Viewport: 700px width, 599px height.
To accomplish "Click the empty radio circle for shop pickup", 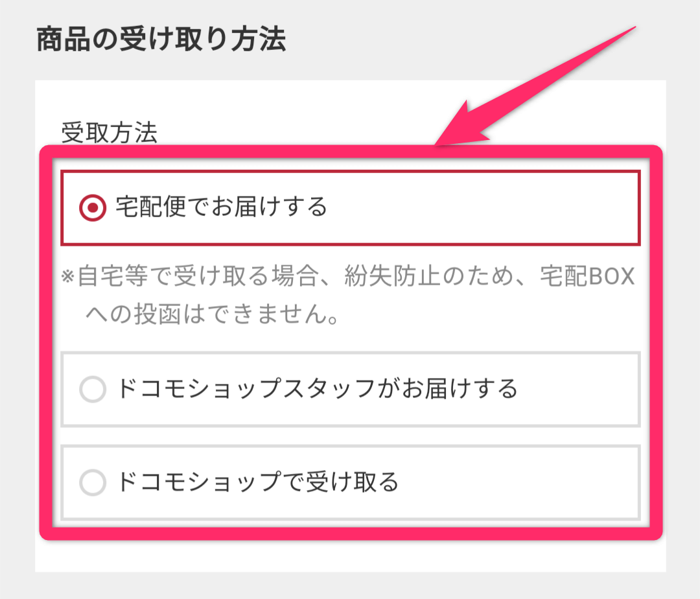I will (93, 483).
